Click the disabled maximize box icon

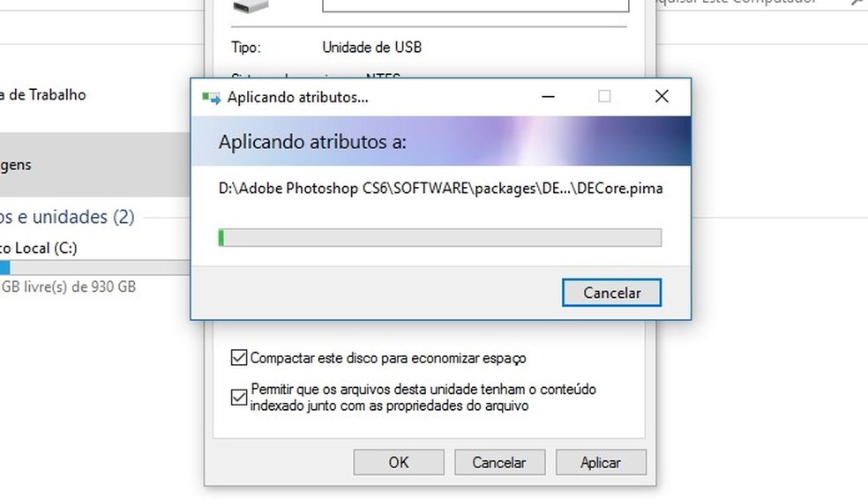(604, 96)
